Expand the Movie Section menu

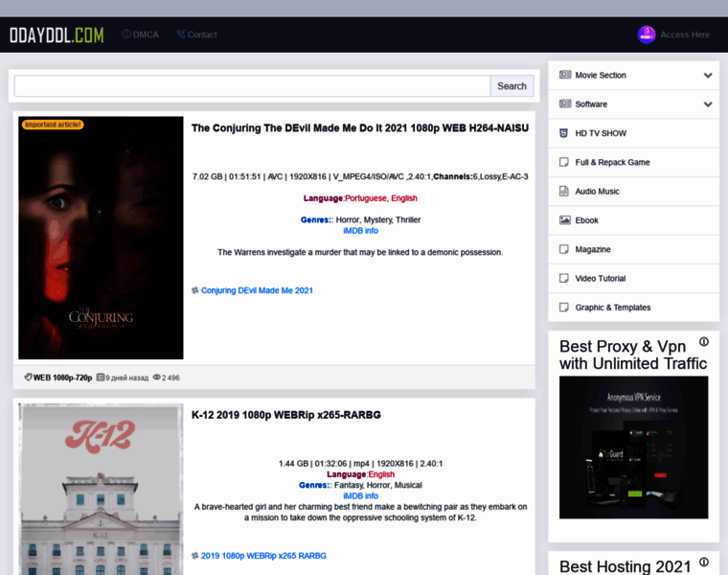click(634, 76)
